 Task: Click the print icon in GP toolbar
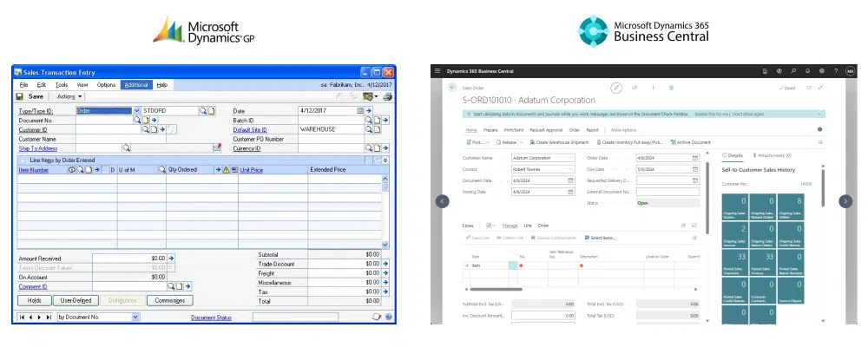click(387, 96)
